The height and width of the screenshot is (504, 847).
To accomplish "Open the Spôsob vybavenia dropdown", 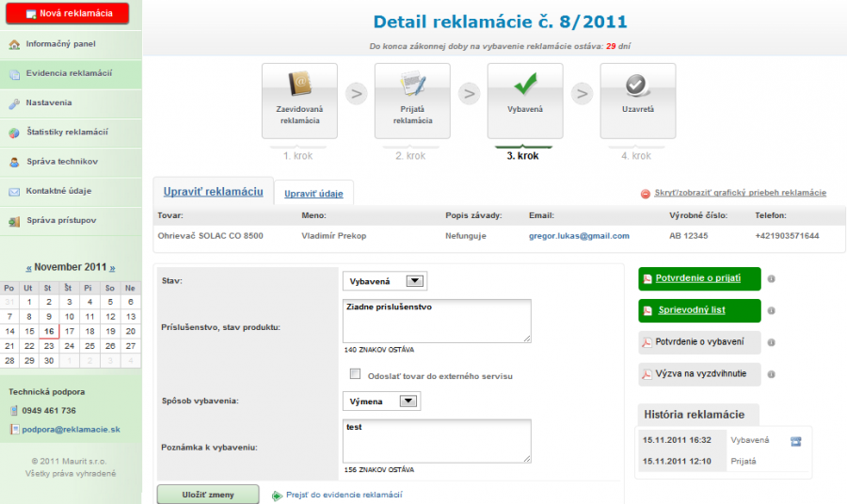I will click(x=381, y=402).
